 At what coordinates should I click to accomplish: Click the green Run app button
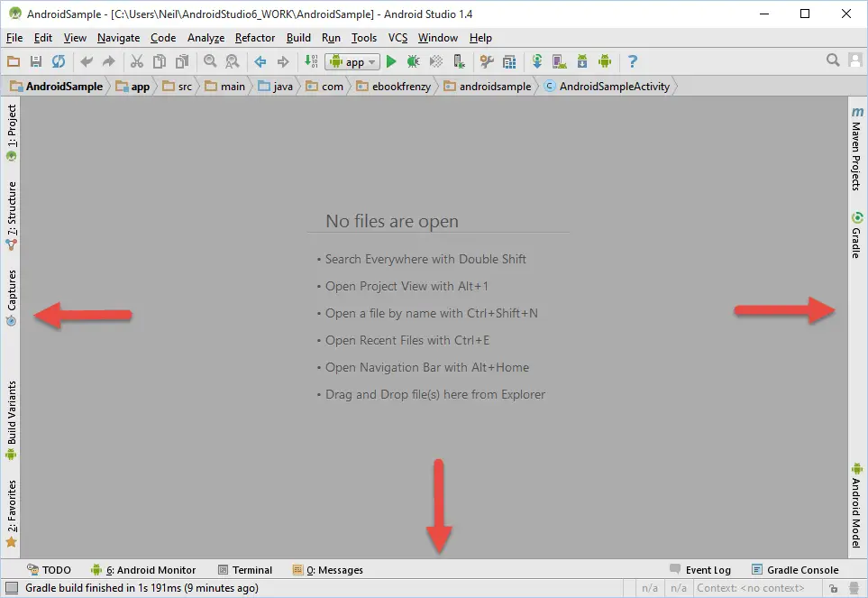point(391,61)
